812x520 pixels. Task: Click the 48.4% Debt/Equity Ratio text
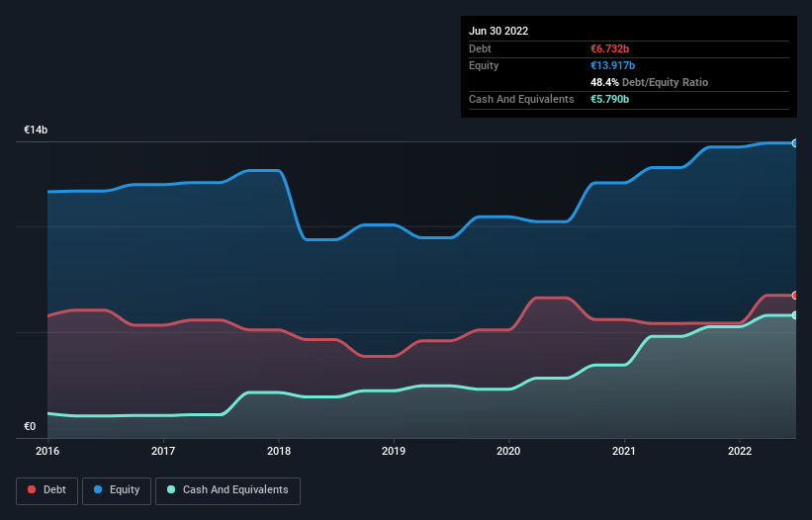(x=650, y=82)
